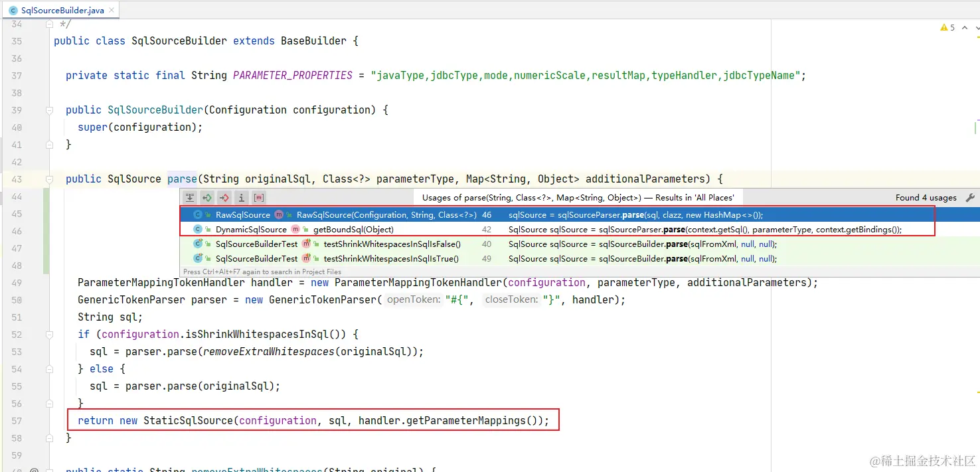
Task: Click the fold end marker at line 41
Action: [x=49, y=145]
